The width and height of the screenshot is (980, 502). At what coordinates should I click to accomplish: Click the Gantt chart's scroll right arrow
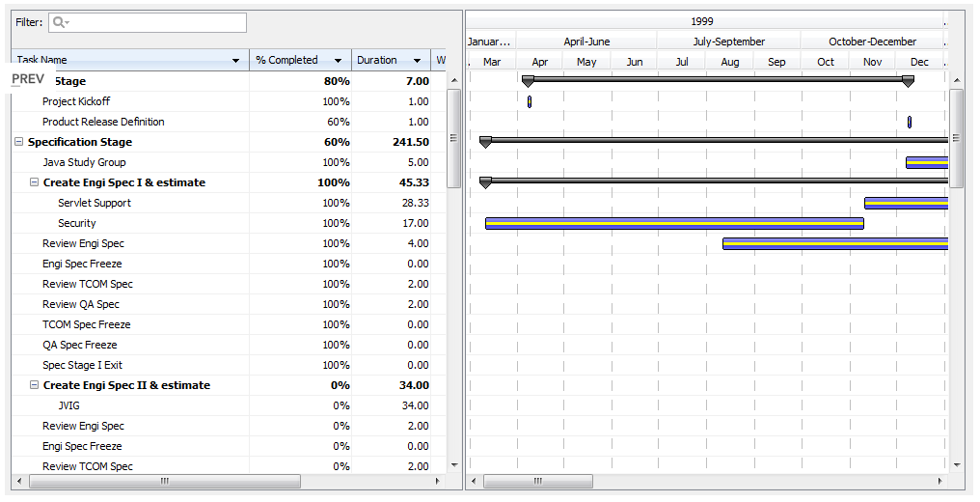coord(939,481)
